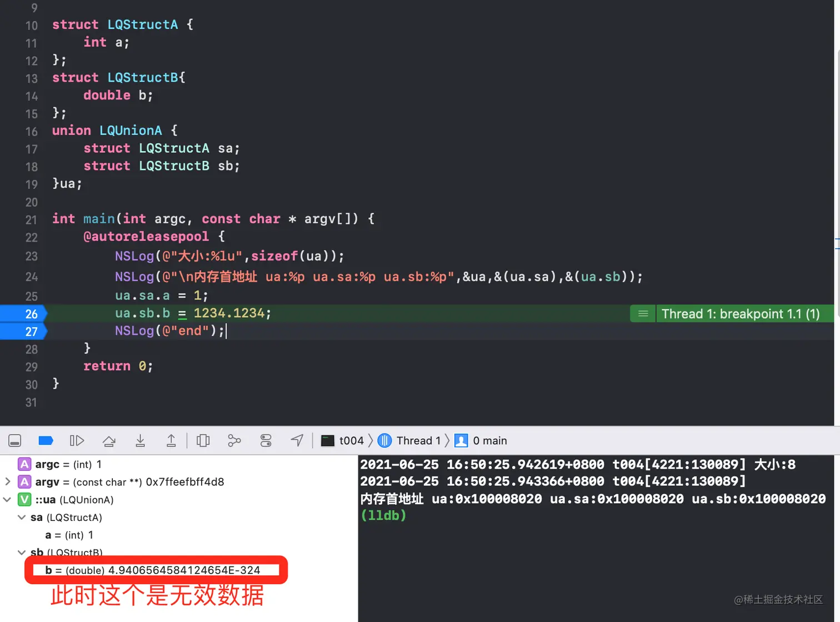The width and height of the screenshot is (840, 622).
Task: Click the green annotation lines icon
Action: 643,314
